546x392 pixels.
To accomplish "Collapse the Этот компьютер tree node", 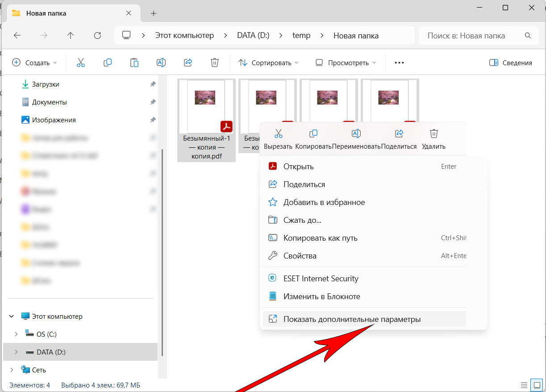I will pos(11,317).
